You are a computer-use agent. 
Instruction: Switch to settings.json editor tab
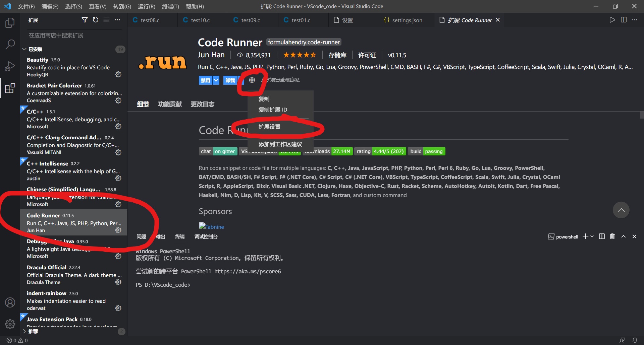coord(407,20)
